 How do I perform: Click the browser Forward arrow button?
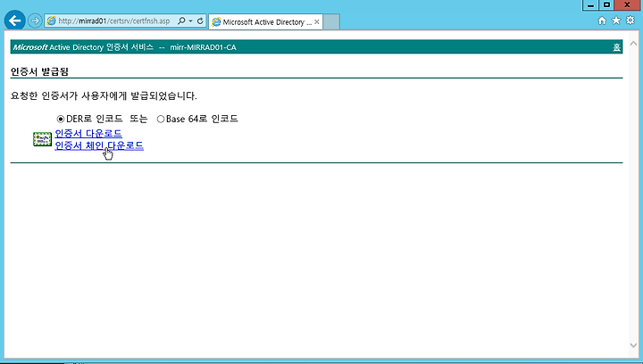[35, 21]
